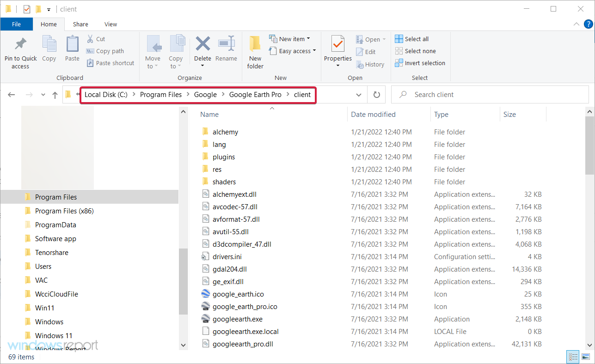Click the Properties checkmark in title bar toolbar
Screen dimensions: 595x364
click(27, 9)
